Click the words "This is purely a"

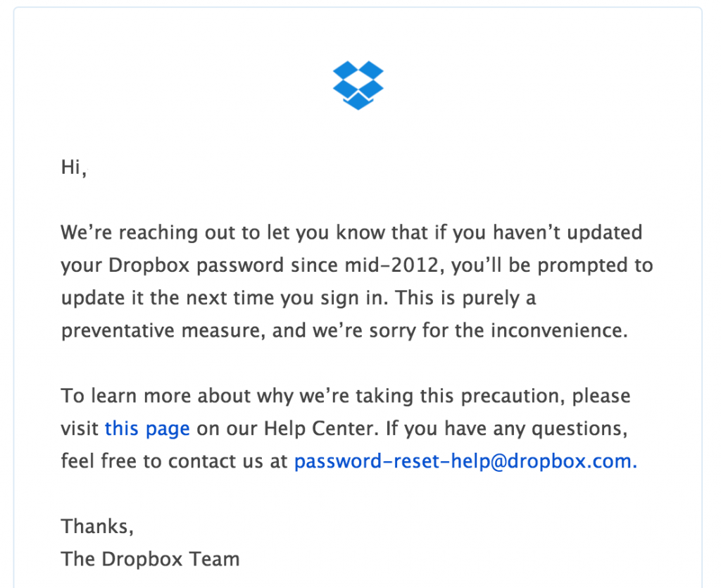pyautogui.click(x=466, y=299)
